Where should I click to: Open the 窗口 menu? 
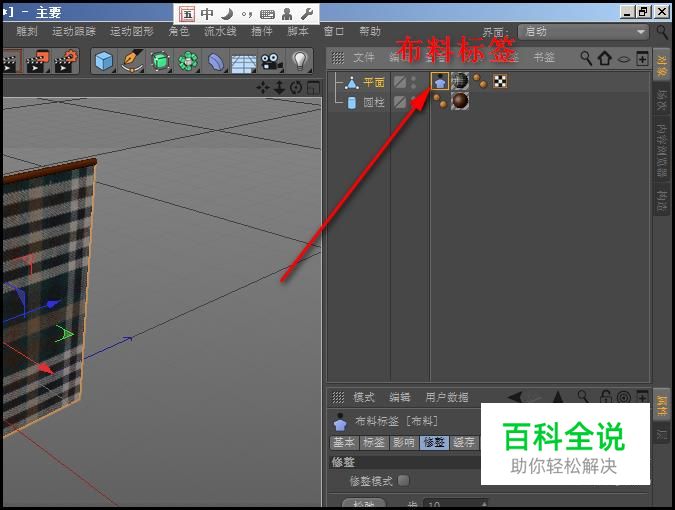(334, 31)
